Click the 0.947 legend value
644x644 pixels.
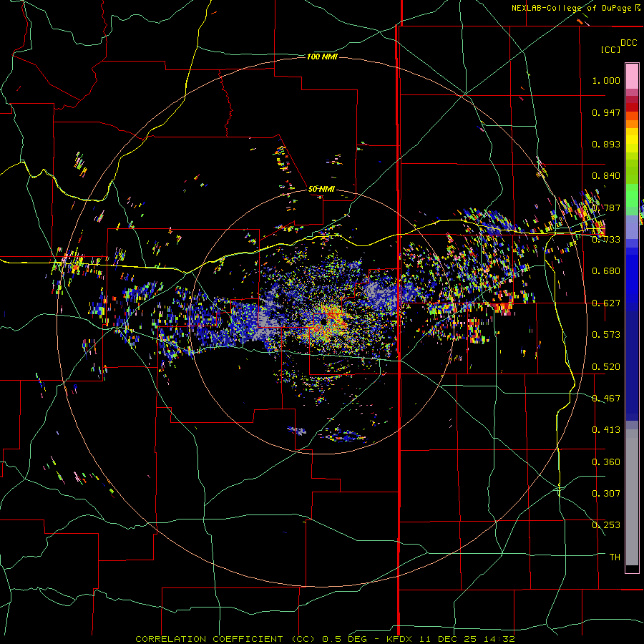click(606, 112)
